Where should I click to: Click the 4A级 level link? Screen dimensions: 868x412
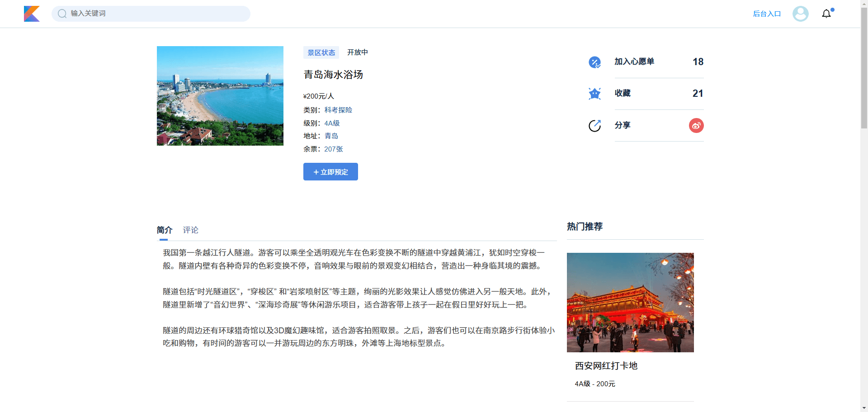[331, 123]
